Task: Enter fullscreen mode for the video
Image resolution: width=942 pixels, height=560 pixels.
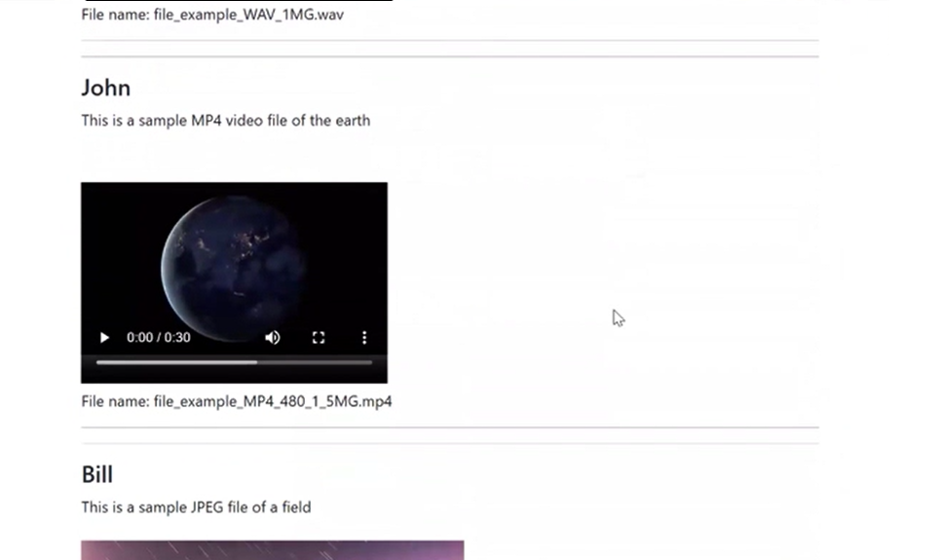Action: pos(319,338)
